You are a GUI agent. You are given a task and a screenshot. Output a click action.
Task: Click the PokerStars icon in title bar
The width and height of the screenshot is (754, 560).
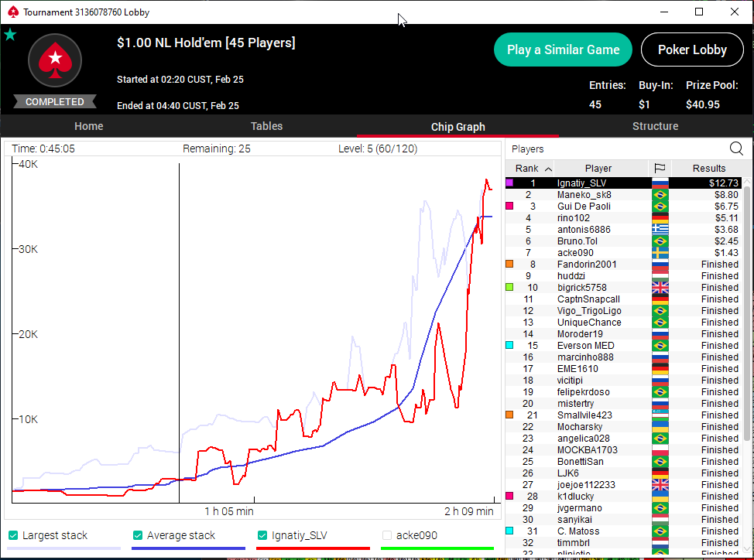(13, 12)
